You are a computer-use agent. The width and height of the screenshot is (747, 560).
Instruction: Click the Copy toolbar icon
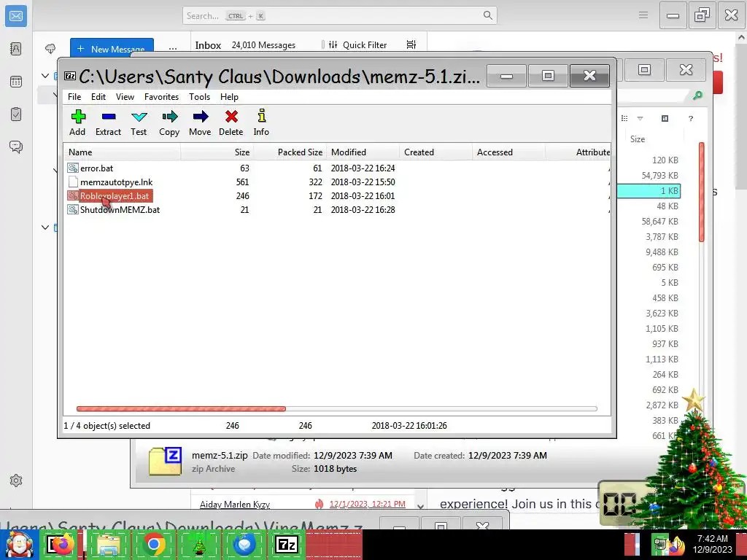click(x=169, y=122)
